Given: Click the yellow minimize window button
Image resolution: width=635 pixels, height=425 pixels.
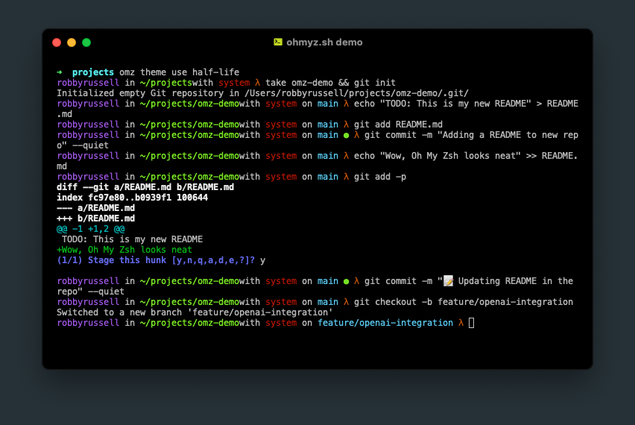Looking at the screenshot, I should tap(72, 43).
